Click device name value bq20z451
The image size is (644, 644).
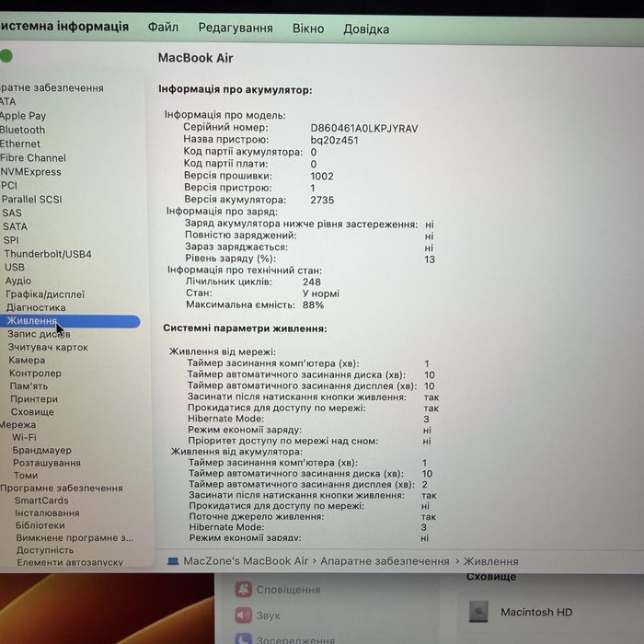pyautogui.click(x=334, y=140)
